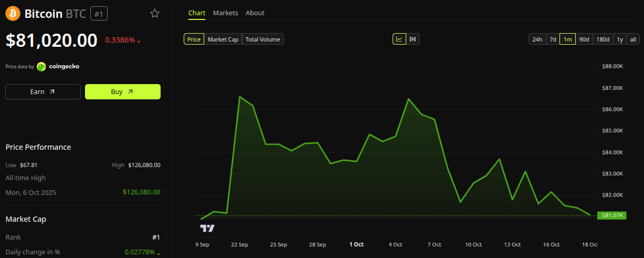Click the All-time High label
The height and width of the screenshot is (258, 644).
click(25, 178)
